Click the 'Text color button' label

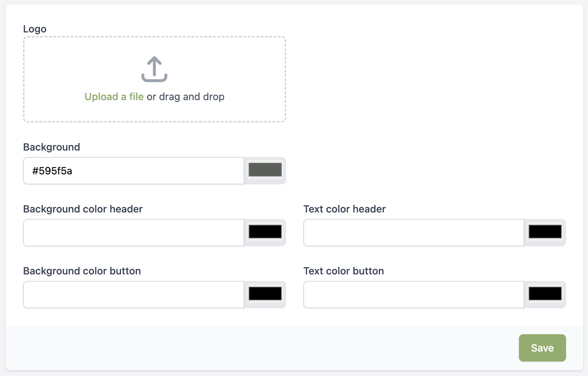click(x=344, y=271)
